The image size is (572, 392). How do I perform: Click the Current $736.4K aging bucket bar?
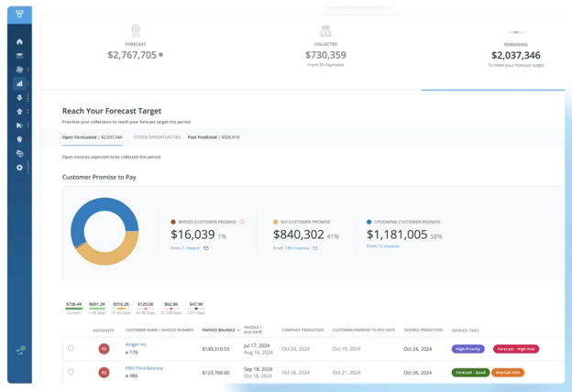(73, 309)
